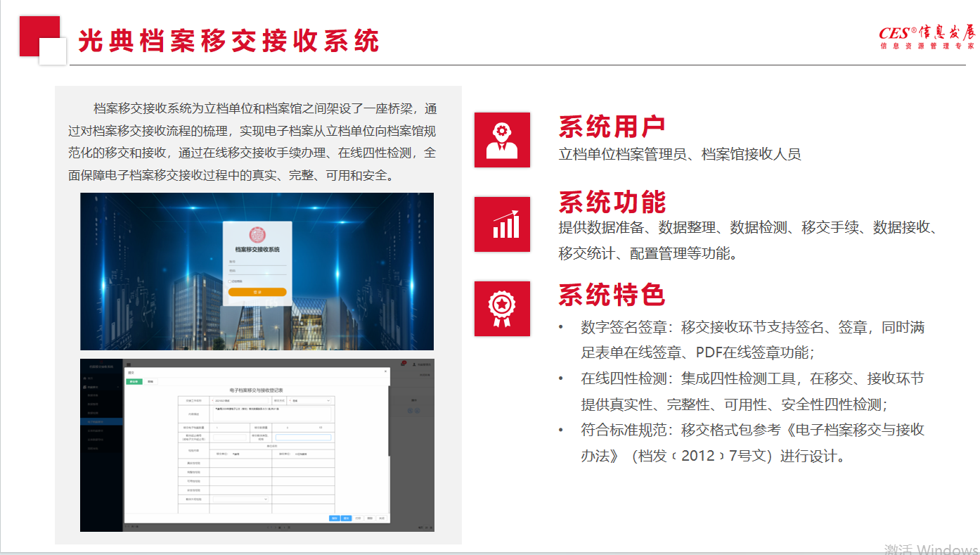The image size is (980, 555).
Task: Click the 关闭 button in dialog footer
Action: [x=381, y=518]
